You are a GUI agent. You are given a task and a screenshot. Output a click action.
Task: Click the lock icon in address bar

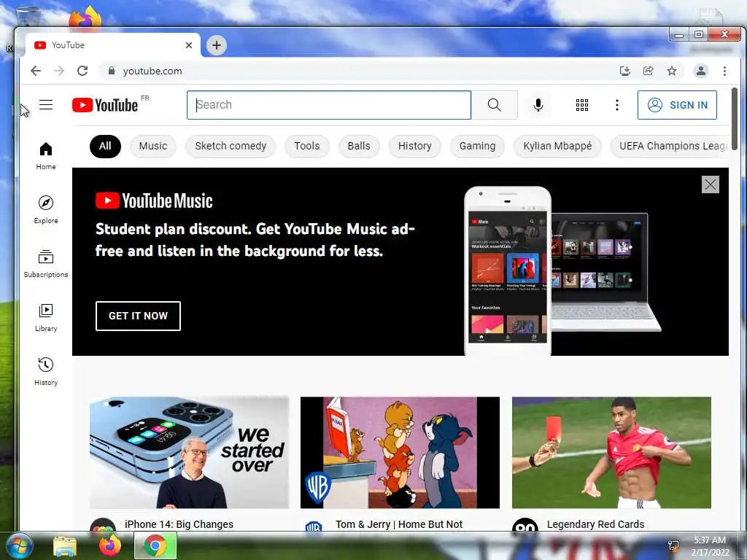coord(112,71)
